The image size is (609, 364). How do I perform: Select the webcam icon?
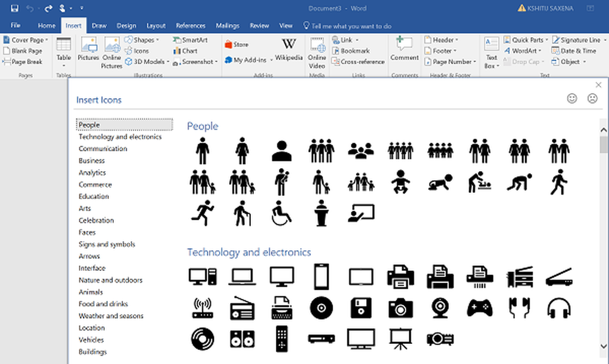click(440, 308)
